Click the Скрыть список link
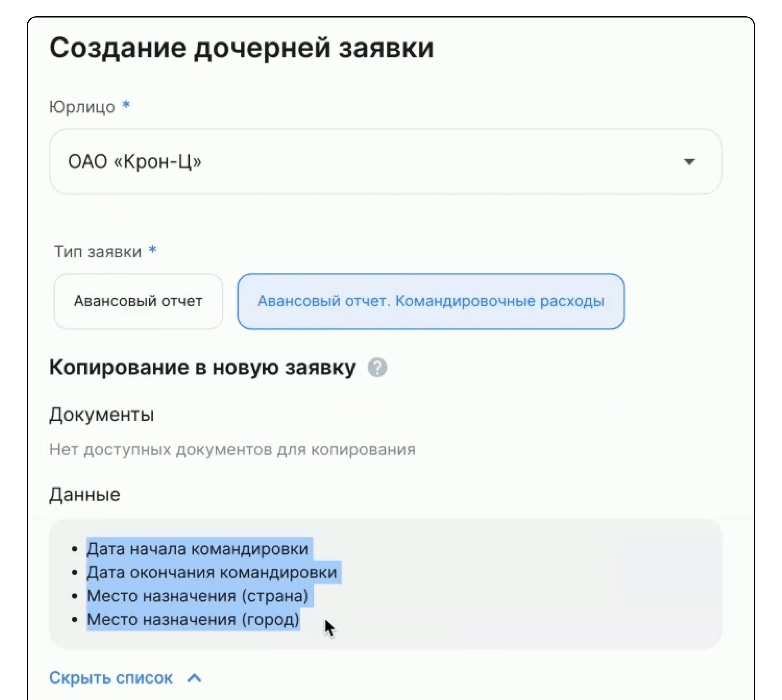782x700 pixels. click(x=111, y=678)
